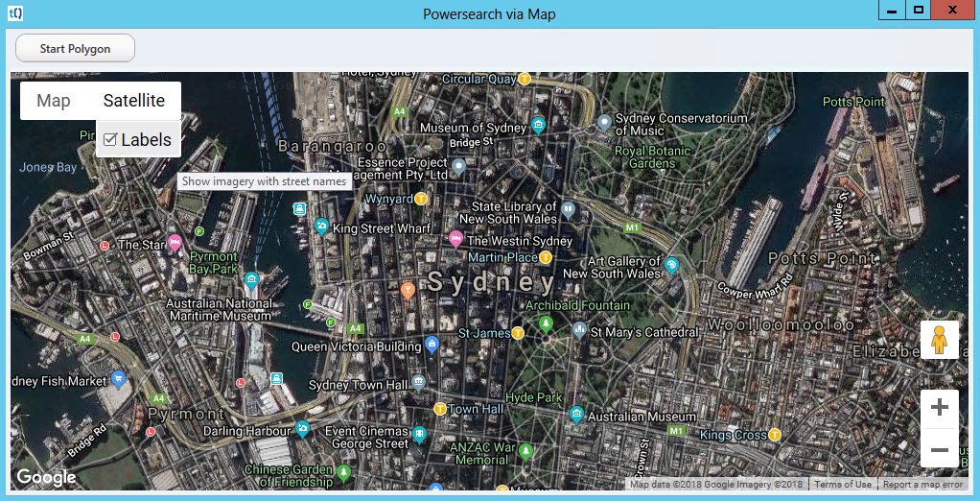Select the Museum of Sydney marker
The height and width of the screenshot is (501, 980).
click(538, 125)
